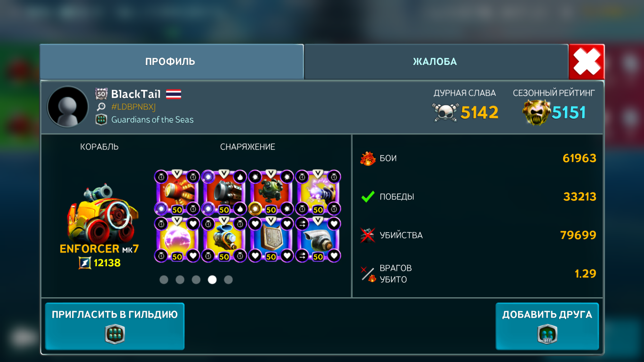Switch to the second loadout page dot
The height and width of the screenshot is (362, 644).
pyautogui.click(x=180, y=280)
